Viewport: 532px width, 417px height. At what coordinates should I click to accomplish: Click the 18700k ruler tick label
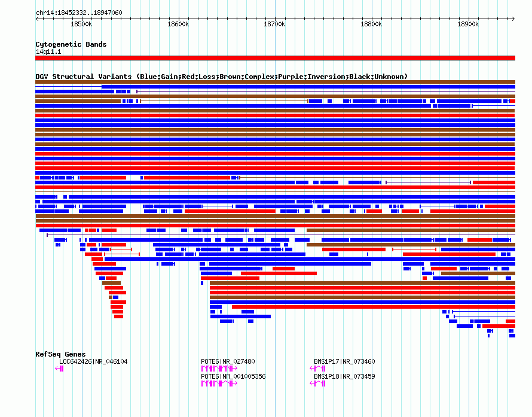(274, 24)
